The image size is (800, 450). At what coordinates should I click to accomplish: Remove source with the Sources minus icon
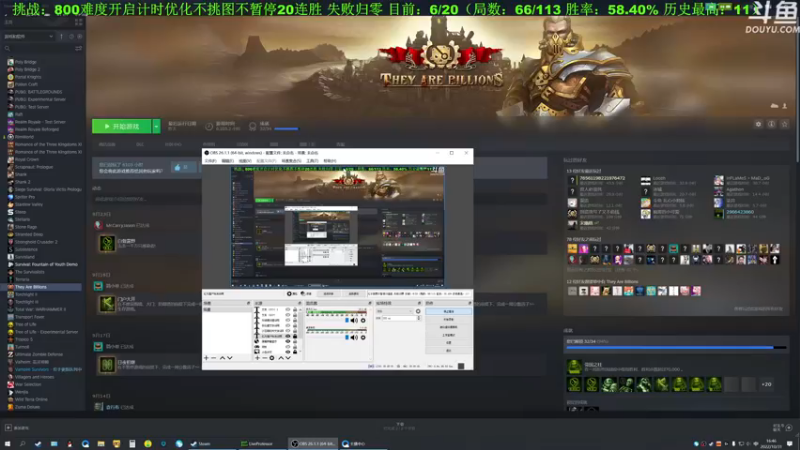tap(264, 358)
